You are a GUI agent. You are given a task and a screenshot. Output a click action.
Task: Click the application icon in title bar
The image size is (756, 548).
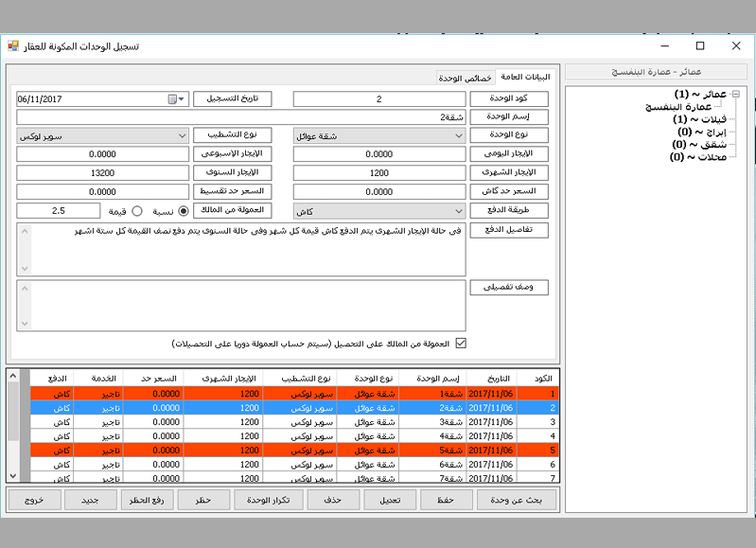(13, 46)
